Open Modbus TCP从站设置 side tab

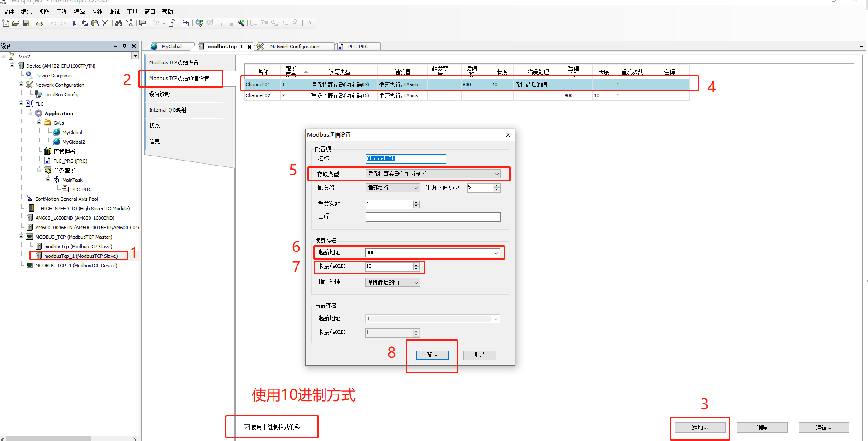click(x=174, y=62)
